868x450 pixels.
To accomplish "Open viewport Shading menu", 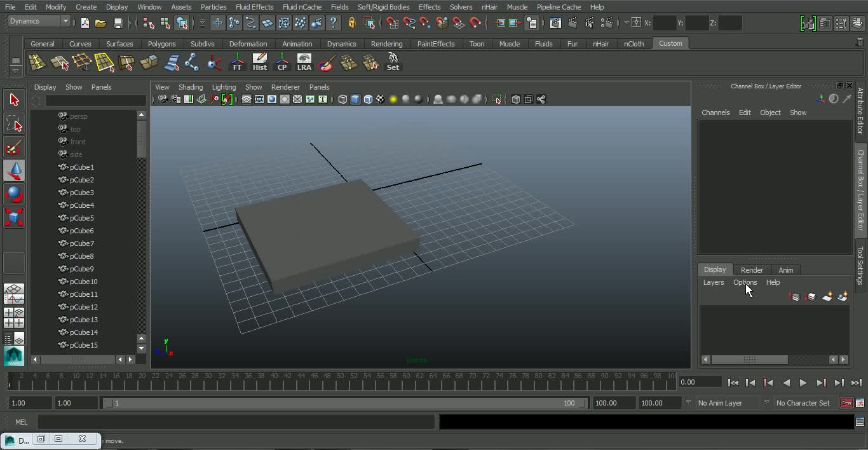I will (x=191, y=87).
